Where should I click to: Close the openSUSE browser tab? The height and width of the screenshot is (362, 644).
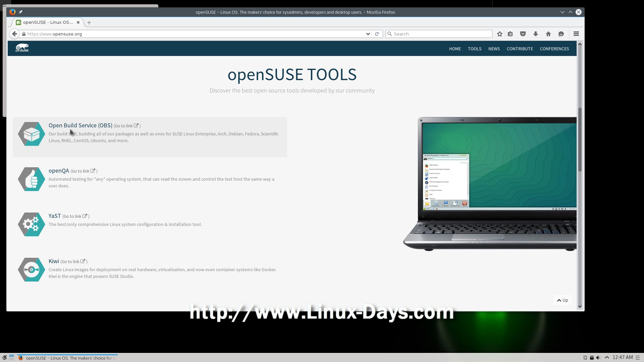tap(78, 22)
